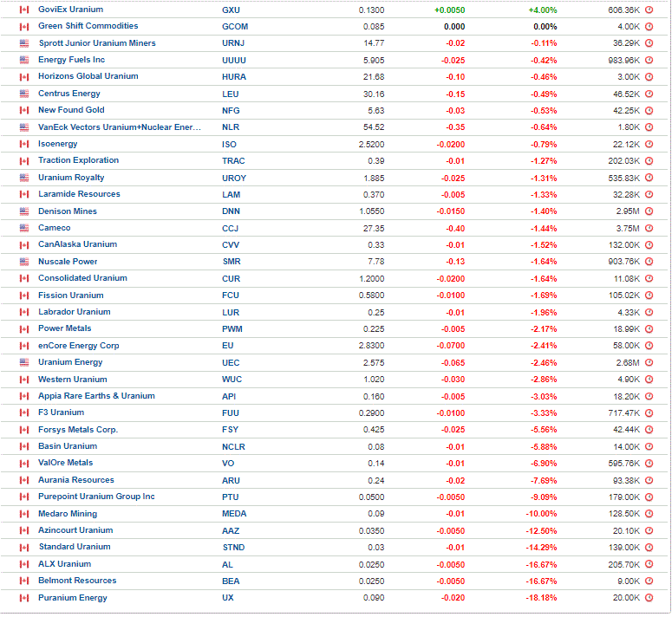Click the Canadian flag beside enCore Energy Corp
The height and width of the screenshot is (617, 672).
click(24, 346)
